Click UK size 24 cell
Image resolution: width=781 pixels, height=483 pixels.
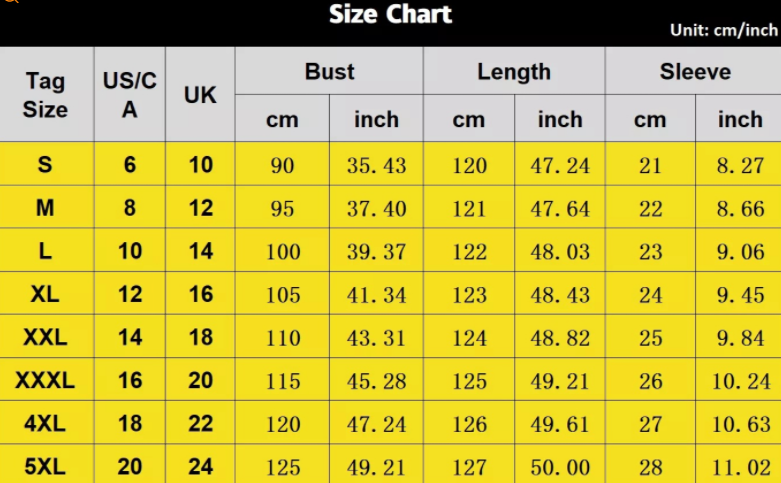coord(201,467)
